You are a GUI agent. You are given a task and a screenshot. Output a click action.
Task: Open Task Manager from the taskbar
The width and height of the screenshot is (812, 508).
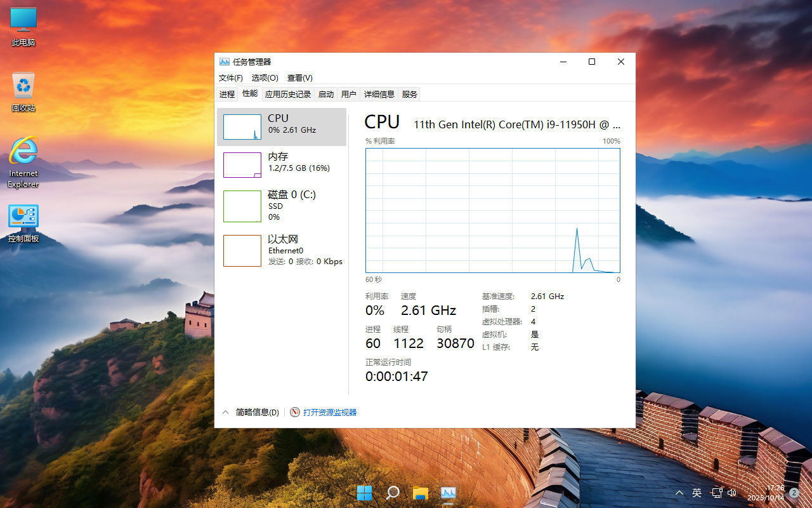448,492
